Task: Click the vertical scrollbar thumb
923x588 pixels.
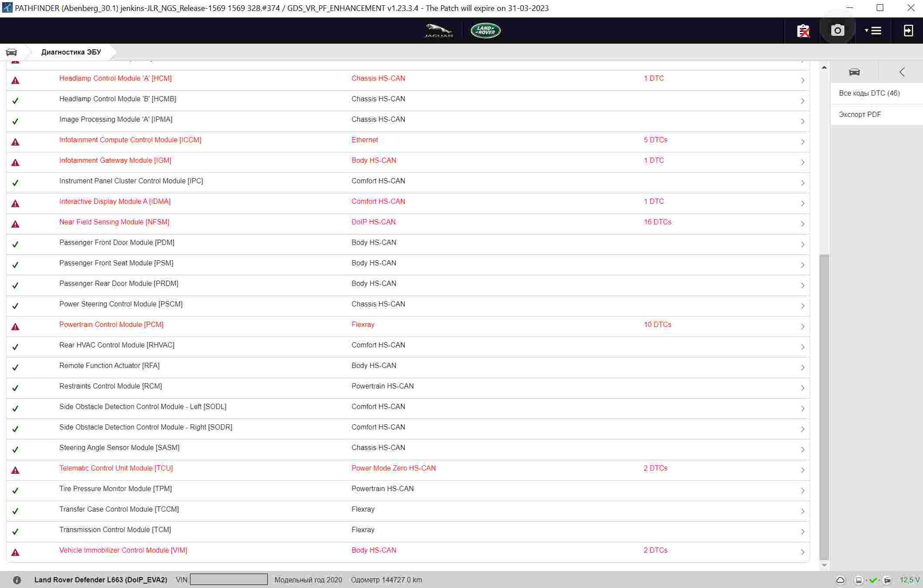Action: tap(824, 406)
